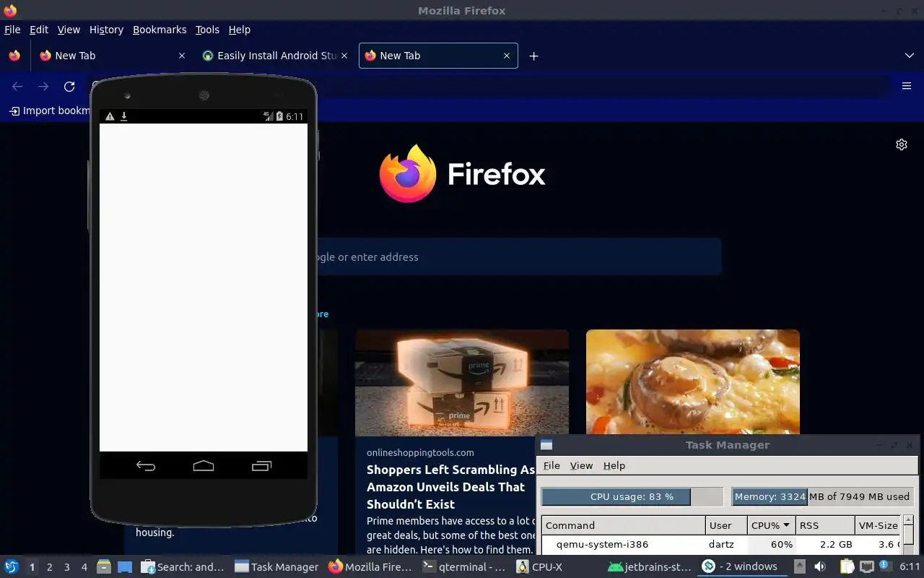Open the Firefox hamburger application menu

pos(907,86)
